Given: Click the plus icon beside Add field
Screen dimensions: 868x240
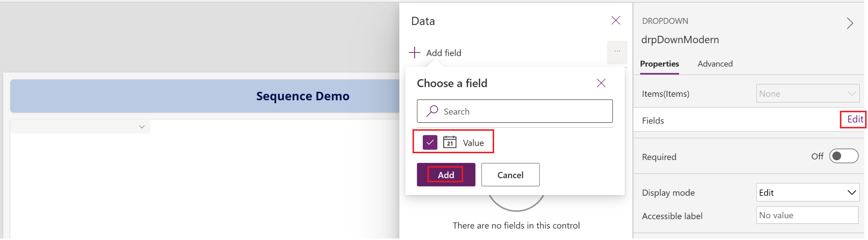Looking at the screenshot, I should click(414, 53).
